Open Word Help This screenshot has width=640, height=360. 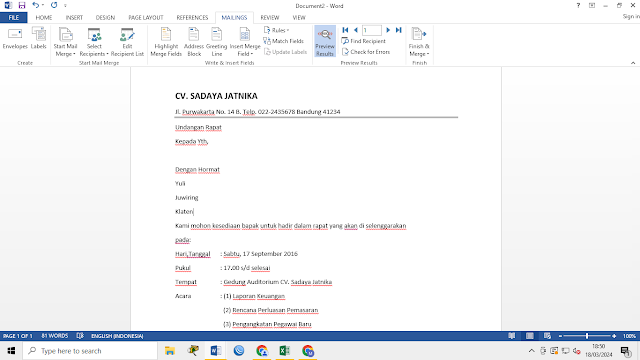point(578,5)
